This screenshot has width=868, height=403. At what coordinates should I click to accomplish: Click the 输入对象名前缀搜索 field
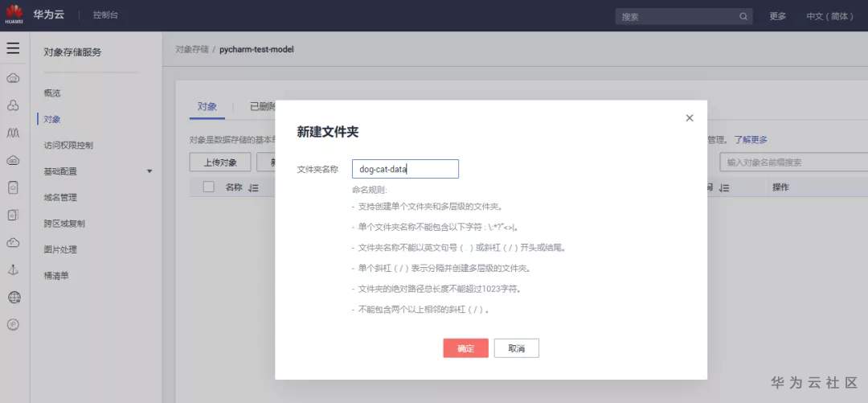[794, 162]
